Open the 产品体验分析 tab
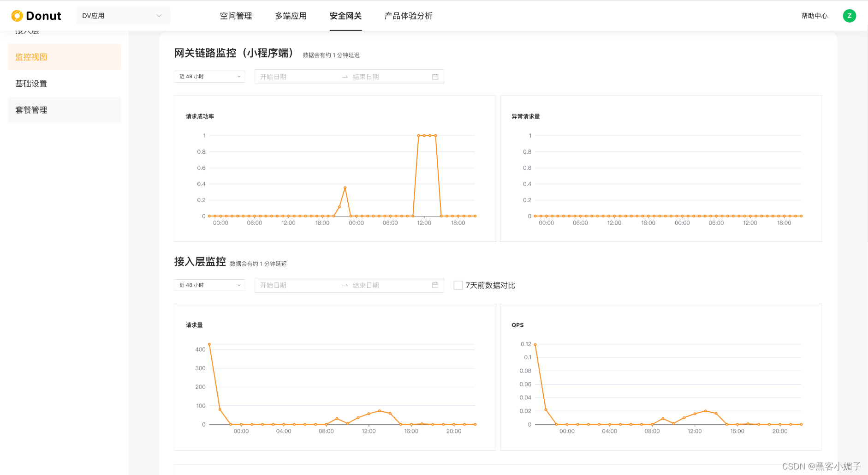Image resolution: width=868 pixels, height=475 pixels. (408, 16)
